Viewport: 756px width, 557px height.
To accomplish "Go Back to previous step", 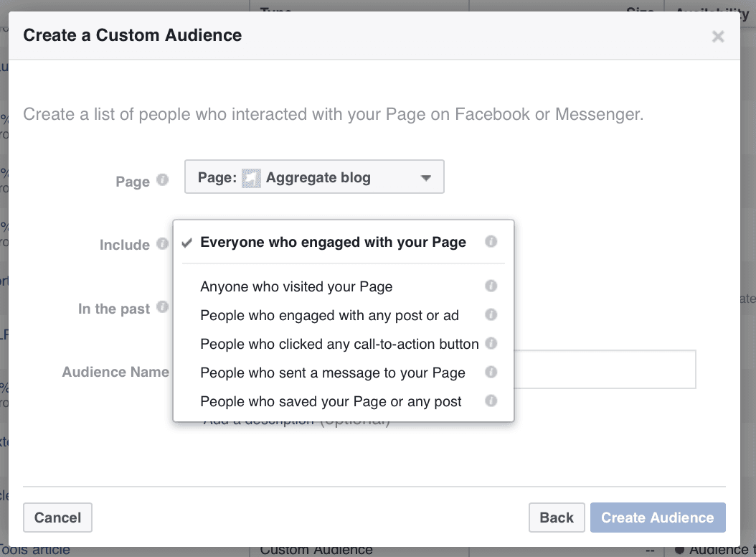I will click(557, 518).
